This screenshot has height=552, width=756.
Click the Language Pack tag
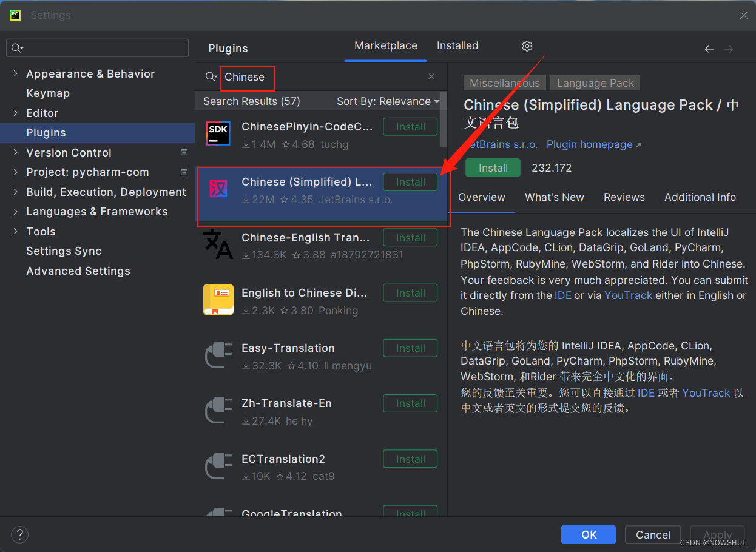point(595,83)
